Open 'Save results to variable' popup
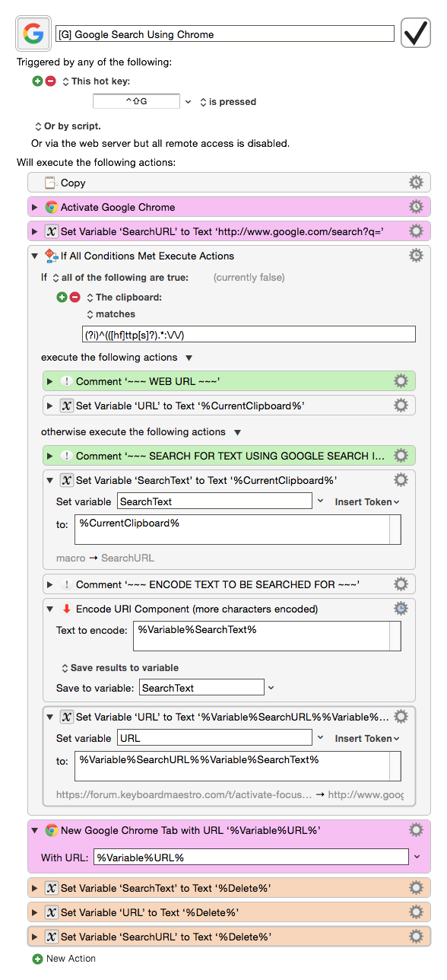 (120, 668)
